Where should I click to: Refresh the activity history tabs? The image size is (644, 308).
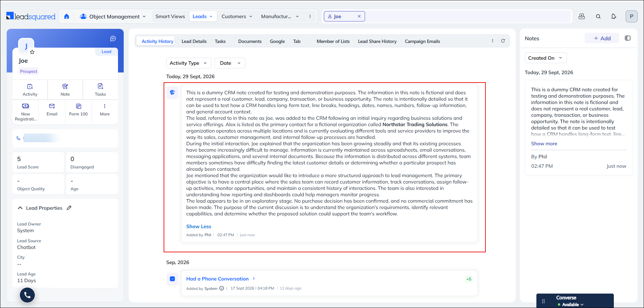(503, 41)
